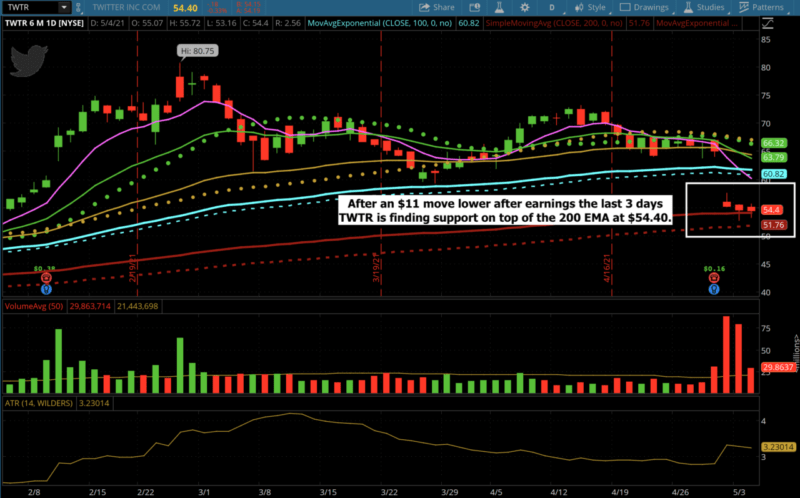Screen dimensions: 800x498
Task: Click the 54.4 red last-price label
Action: click(771, 210)
